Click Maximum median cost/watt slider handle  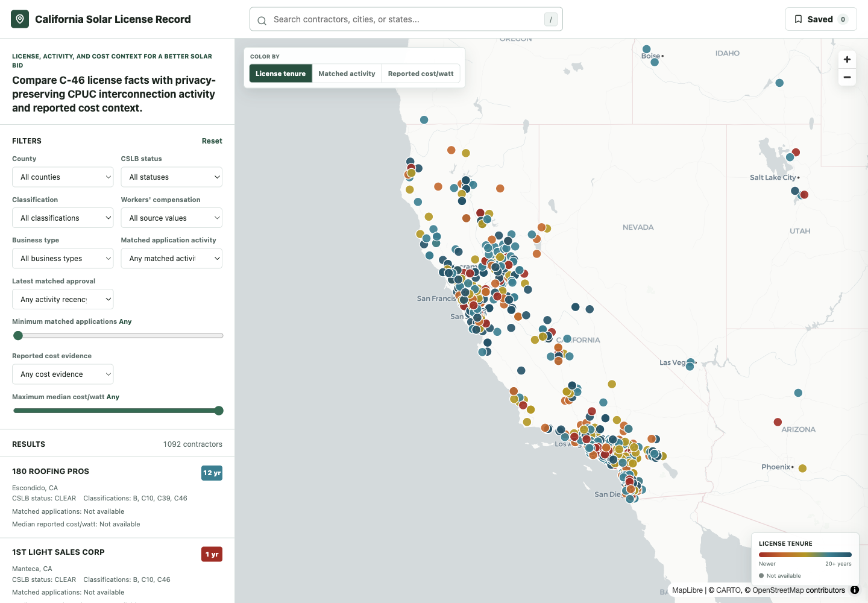click(219, 411)
